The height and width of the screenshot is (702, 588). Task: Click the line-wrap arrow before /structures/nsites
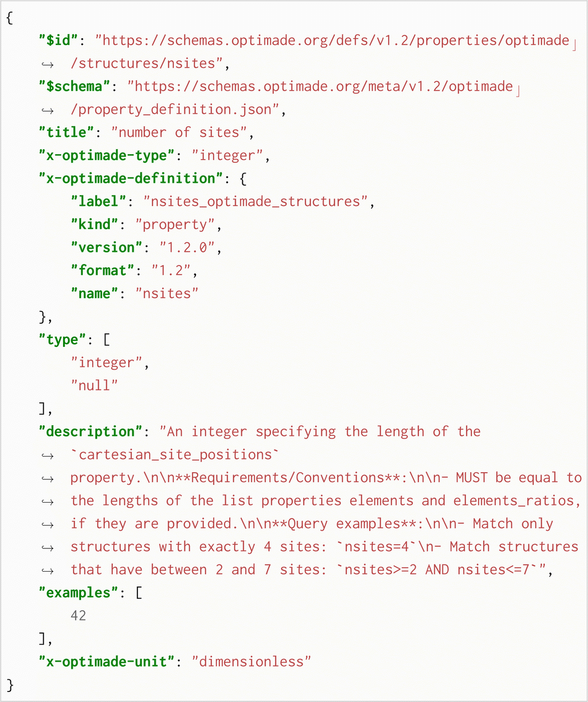pyautogui.click(x=47, y=64)
